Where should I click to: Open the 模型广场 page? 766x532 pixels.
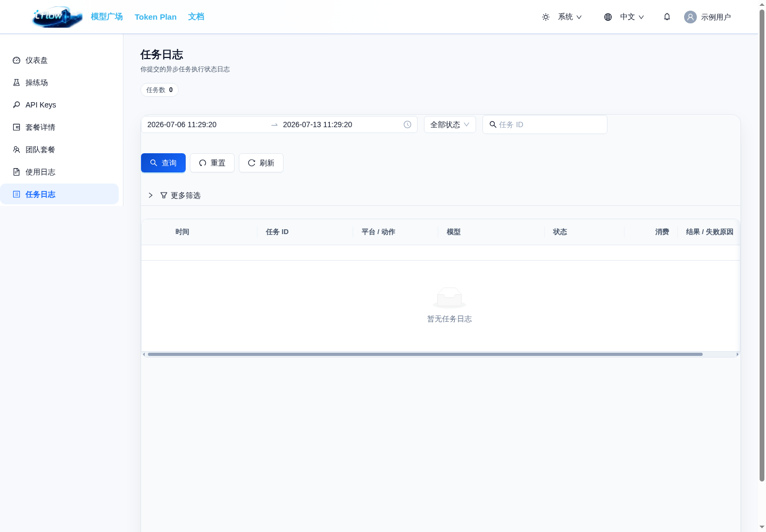point(107,16)
